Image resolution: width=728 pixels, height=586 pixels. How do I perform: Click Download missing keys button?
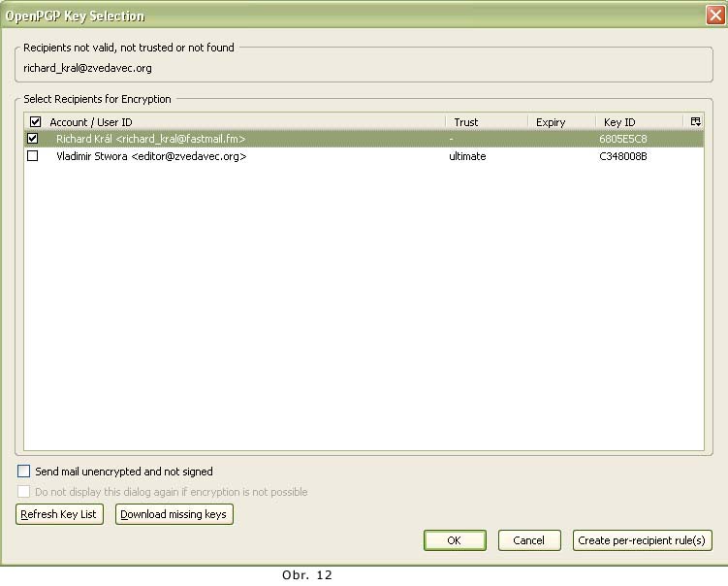(174, 514)
